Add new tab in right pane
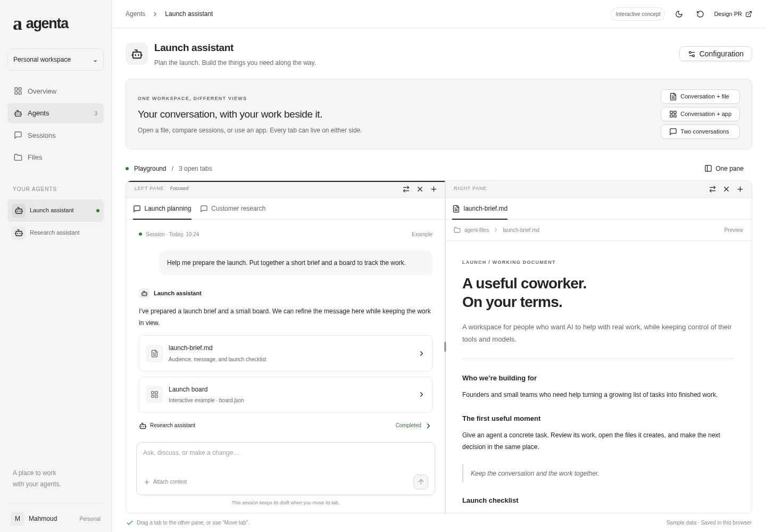The image size is (766, 532). click(x=740, y=189)
